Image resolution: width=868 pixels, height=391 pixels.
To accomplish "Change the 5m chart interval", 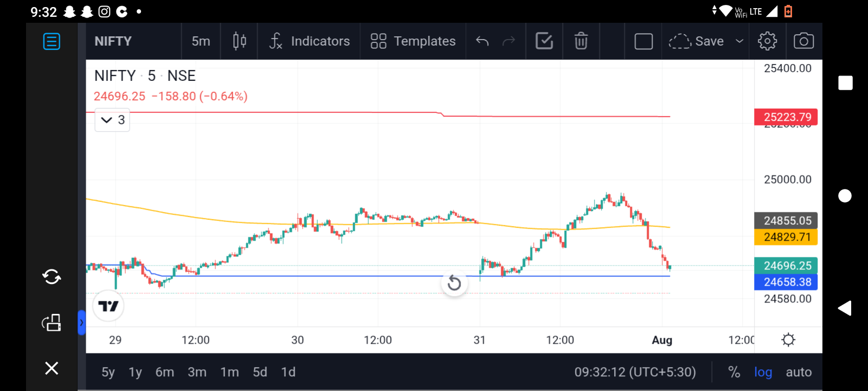I will click(201, 41).
